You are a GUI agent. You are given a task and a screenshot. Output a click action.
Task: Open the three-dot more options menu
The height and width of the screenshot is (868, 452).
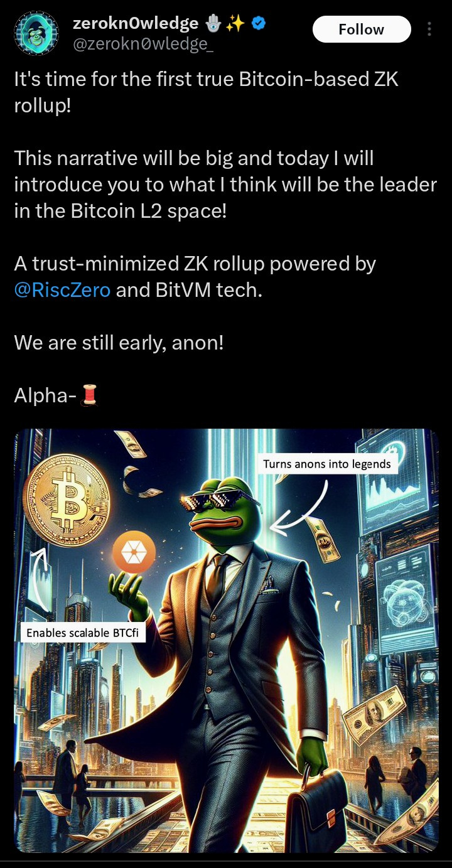(429, 29)
